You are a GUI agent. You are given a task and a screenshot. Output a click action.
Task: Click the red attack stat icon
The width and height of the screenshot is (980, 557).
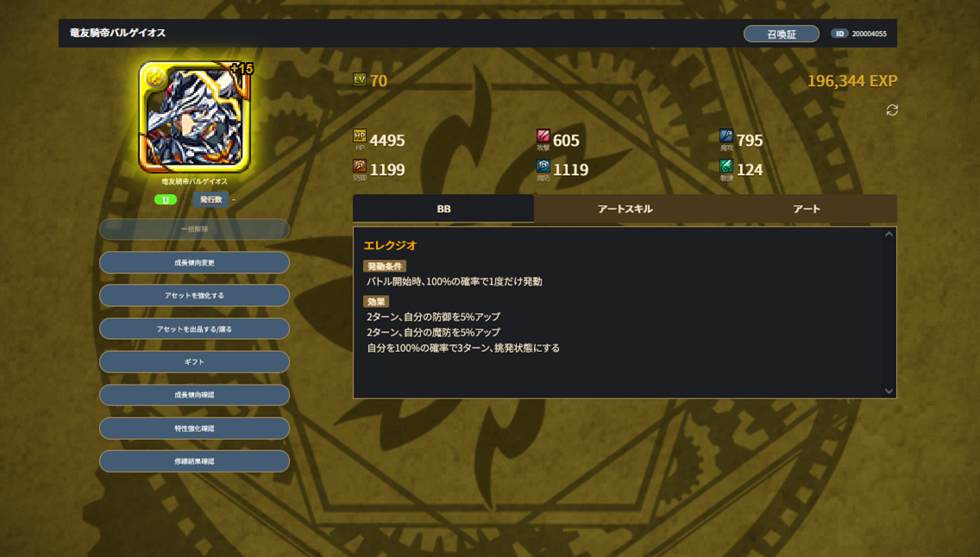coord(543,136)
